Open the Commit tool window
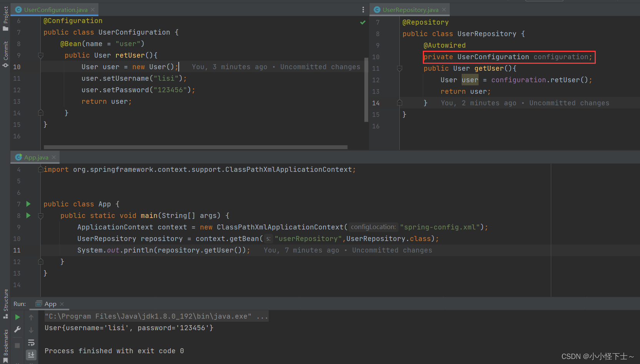Viewport: 640px width, 364px height. click(x=5, y=54)
